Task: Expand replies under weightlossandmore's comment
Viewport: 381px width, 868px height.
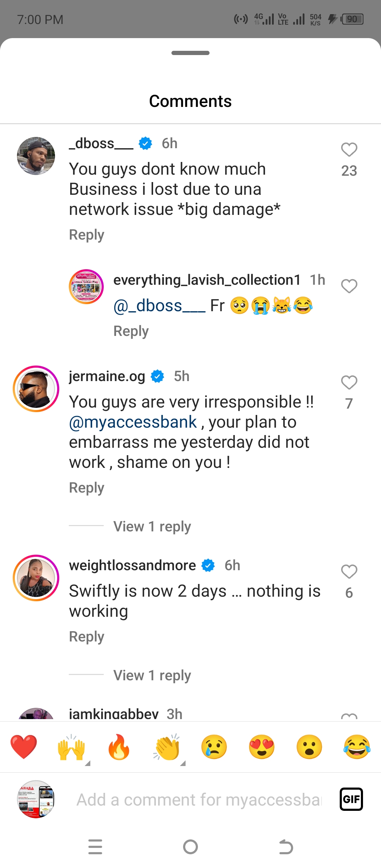Action: (152, 675)
